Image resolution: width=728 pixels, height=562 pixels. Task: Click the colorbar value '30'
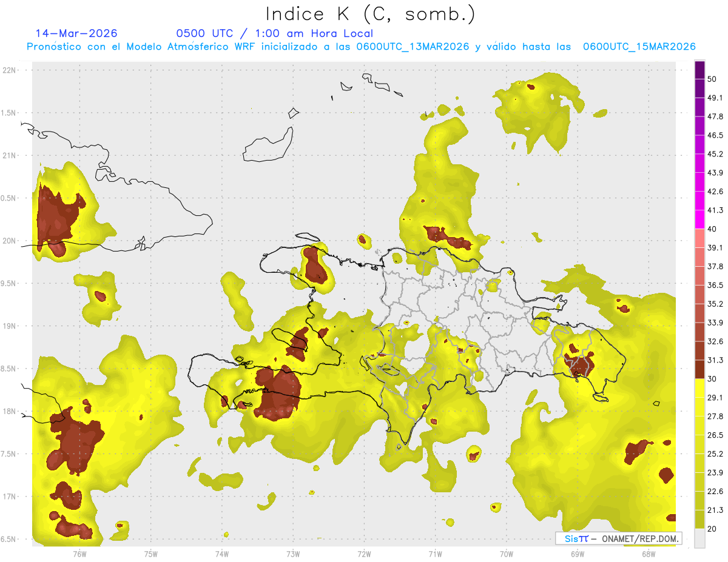712,379
